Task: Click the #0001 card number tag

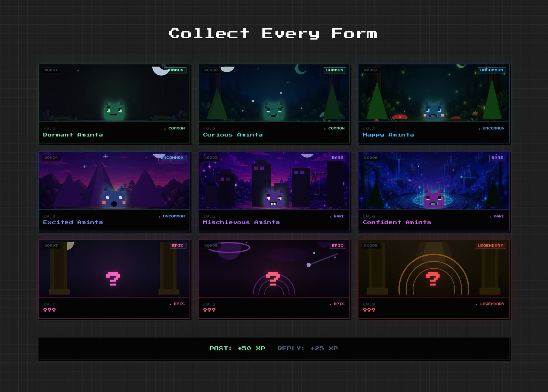Action: [x=51, y=70]
